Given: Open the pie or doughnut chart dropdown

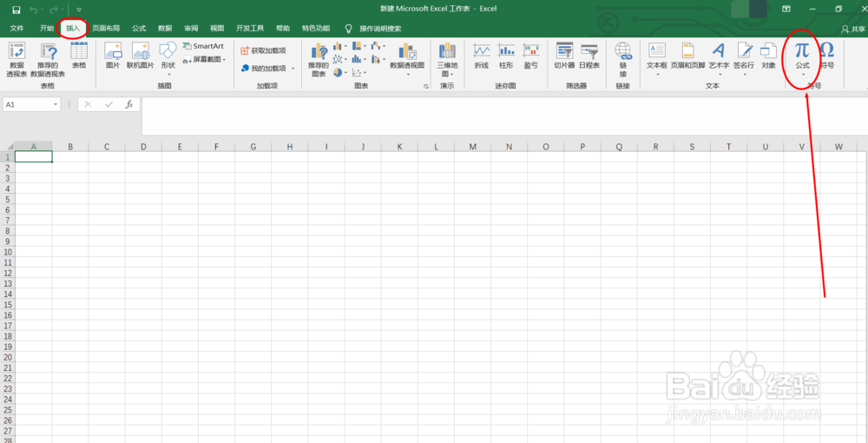Looking at the screenshot, I should point(340,73).
